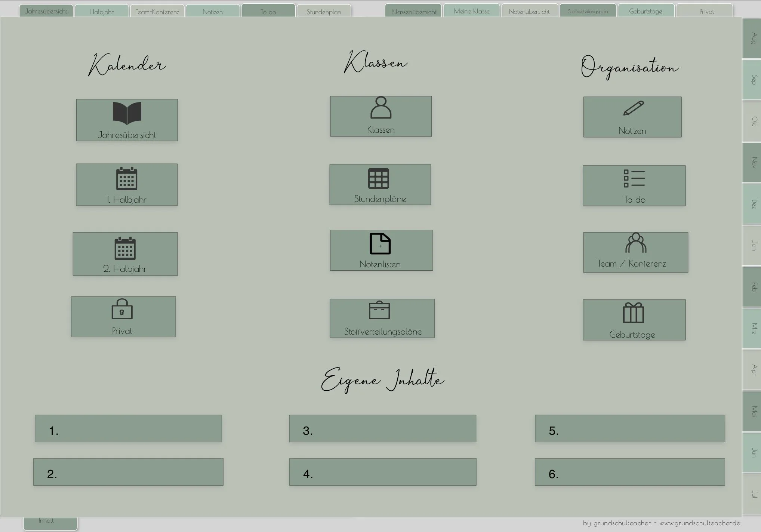
Task: Click the calendar icon for 2. Halbjahr
Action: [125, 248]
